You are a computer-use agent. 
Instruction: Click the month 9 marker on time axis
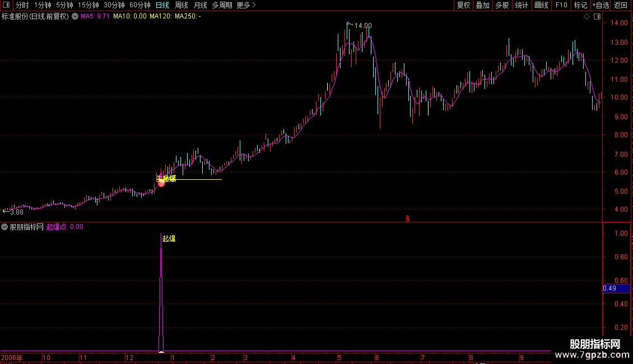pyautogui.click(x=522, y=357)
